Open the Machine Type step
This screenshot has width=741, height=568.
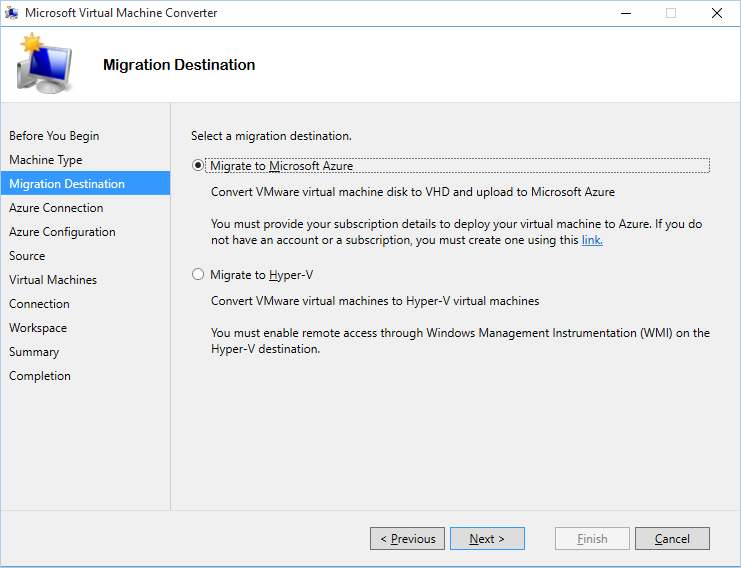(x=46, y=160)
